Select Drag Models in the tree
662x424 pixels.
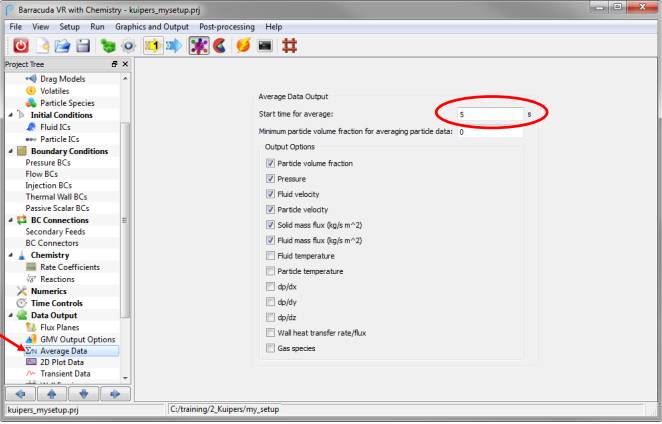coord(62,79)
